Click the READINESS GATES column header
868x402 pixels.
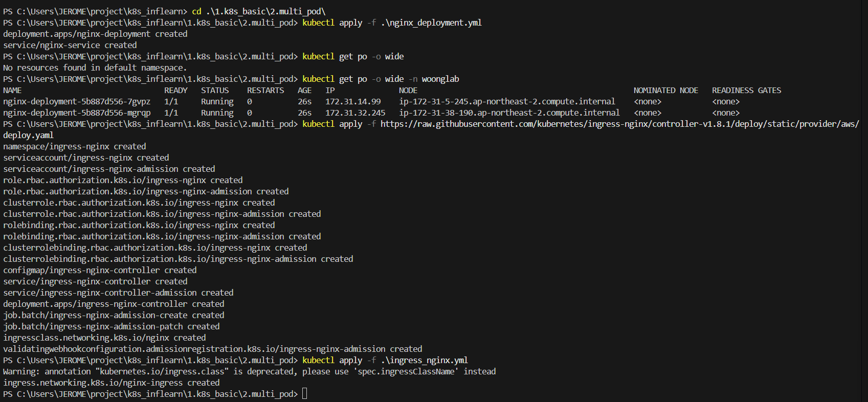[x=746, y=91]
